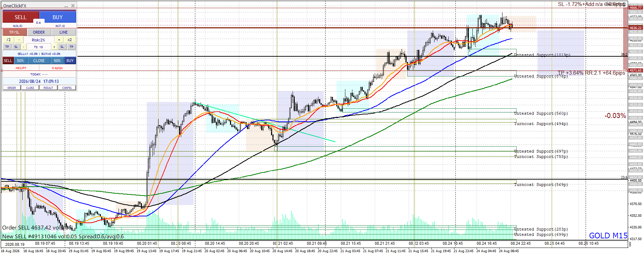Click the Risk:2% field

pyautogui.click(x=39, y=40)
